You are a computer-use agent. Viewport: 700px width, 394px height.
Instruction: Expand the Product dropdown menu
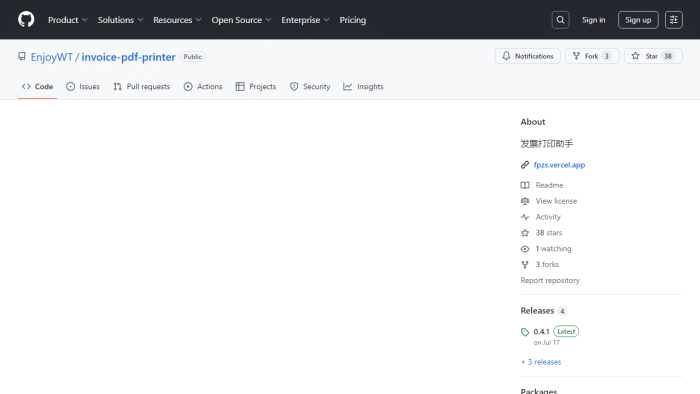(x=68, y=20)
